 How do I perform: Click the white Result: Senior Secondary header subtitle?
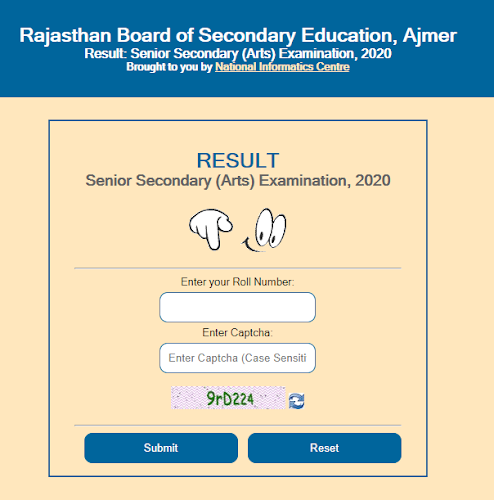coord(238,53)
